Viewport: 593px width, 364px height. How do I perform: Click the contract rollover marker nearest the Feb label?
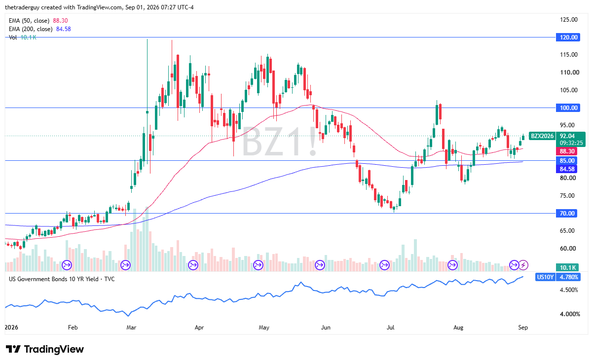[67, 265]
